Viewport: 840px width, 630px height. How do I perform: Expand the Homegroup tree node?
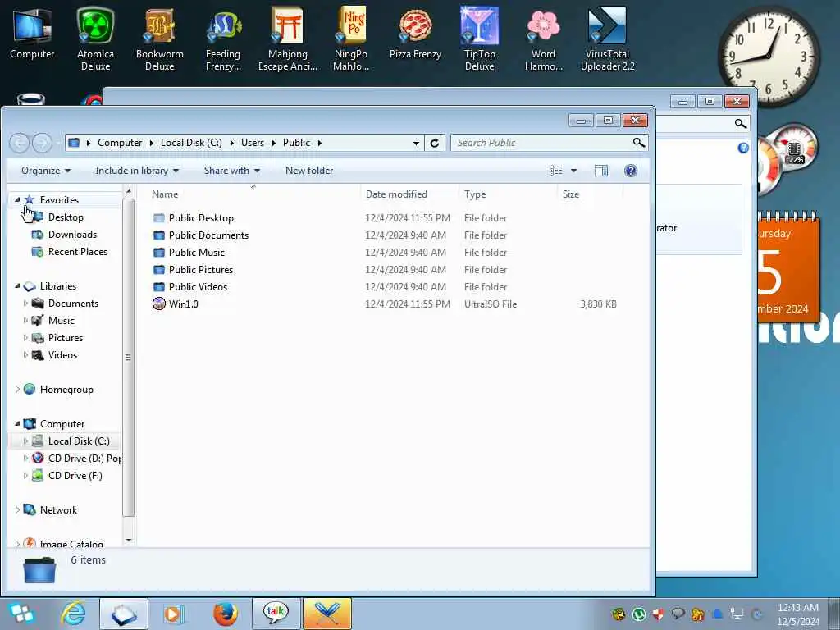pos(17,390)
